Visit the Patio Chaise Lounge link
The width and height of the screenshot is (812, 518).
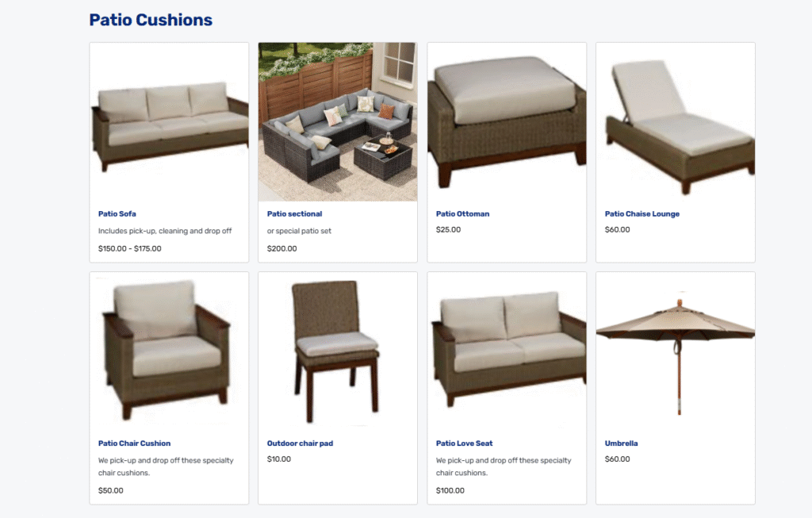click(x=642, y=213)
